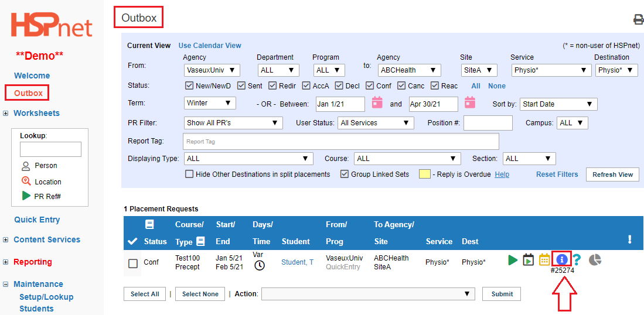The image size is (644, 315).
Task: Open the Action dropdown
Action: [368, 294]
